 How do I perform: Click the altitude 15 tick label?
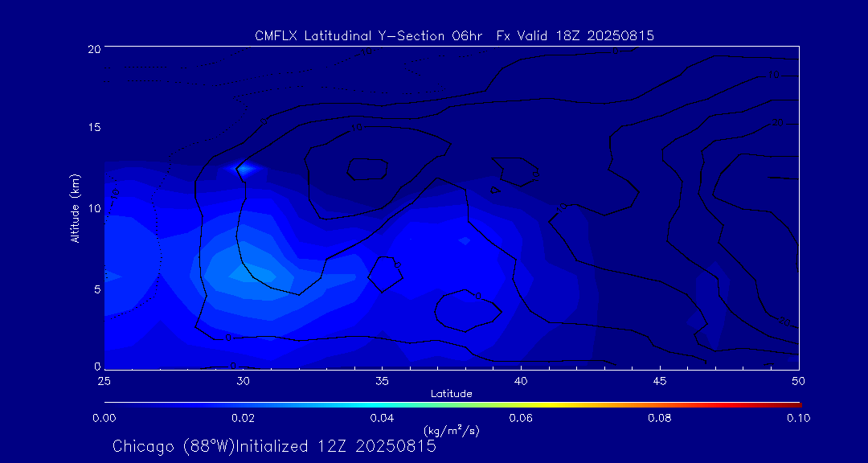[93, 128]
